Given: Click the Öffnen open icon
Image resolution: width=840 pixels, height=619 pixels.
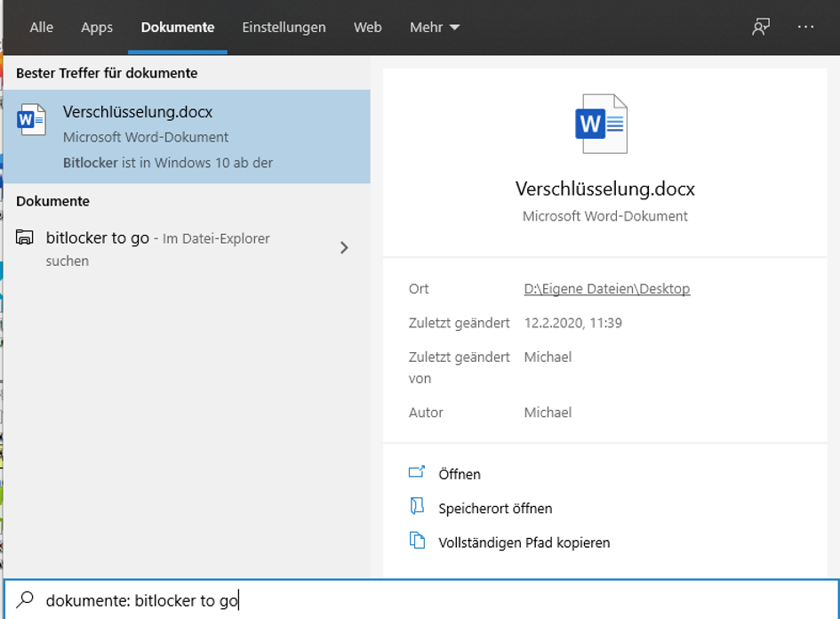Looking at the screenshot, I should 417,473.
